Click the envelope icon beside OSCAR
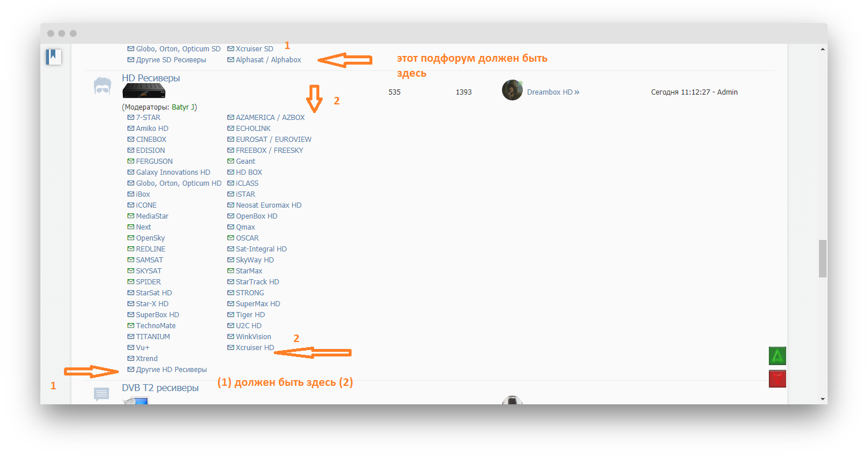This screenshot has width=868, height=462. (x=231, y=238)
